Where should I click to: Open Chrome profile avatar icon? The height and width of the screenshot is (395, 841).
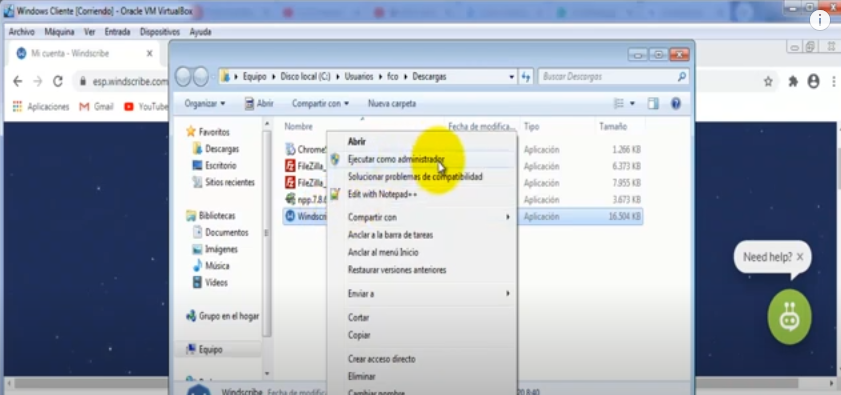(x=814, y=82)
